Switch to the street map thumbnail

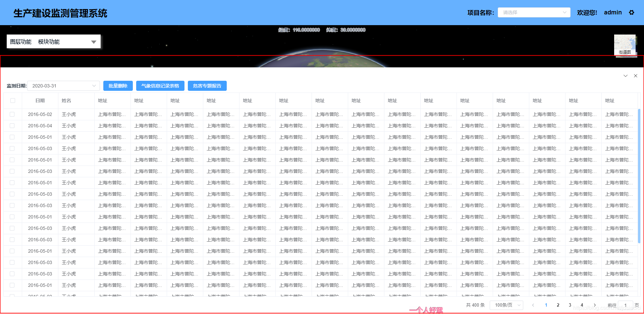point(625,45)
